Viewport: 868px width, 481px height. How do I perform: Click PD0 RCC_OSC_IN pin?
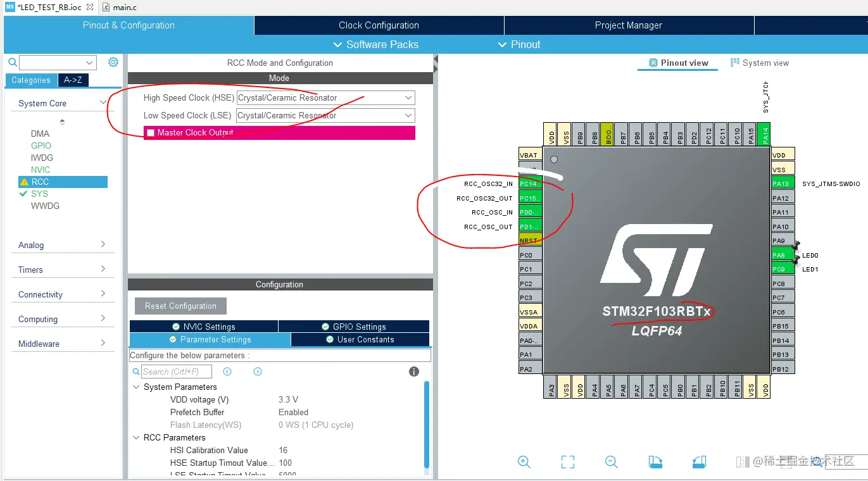pyautogui.click(x=530, y=212)
